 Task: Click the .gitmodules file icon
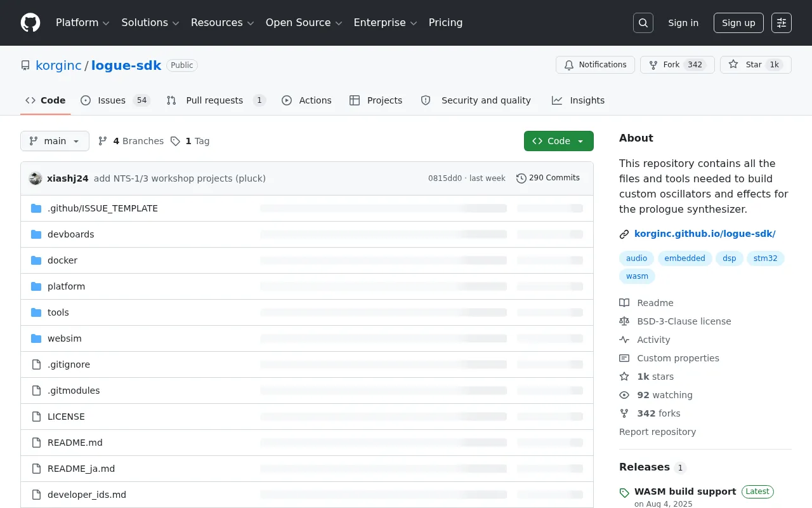tap(36, 391)
